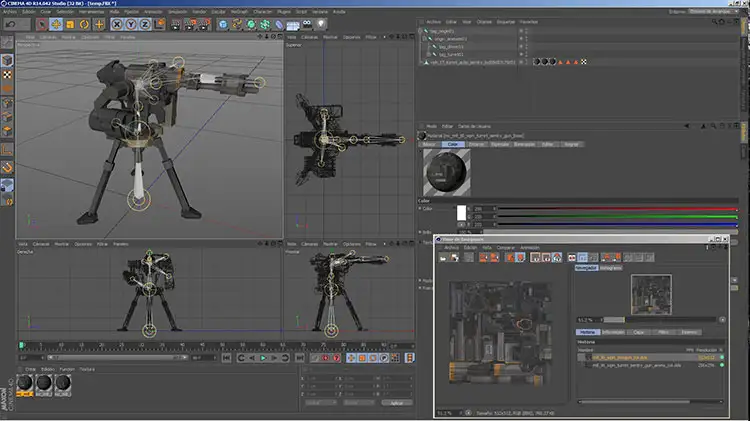Click the Render View clapperboard icon

176,24
